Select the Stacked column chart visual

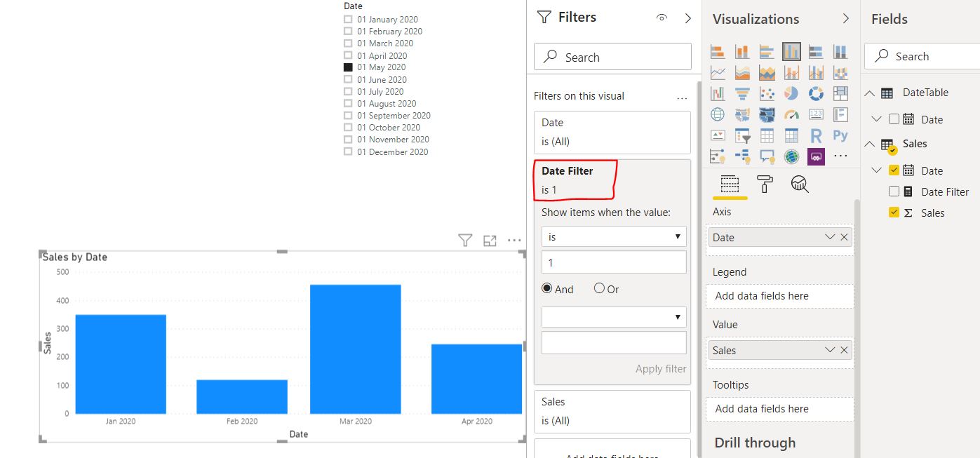(x=742, y=51)
